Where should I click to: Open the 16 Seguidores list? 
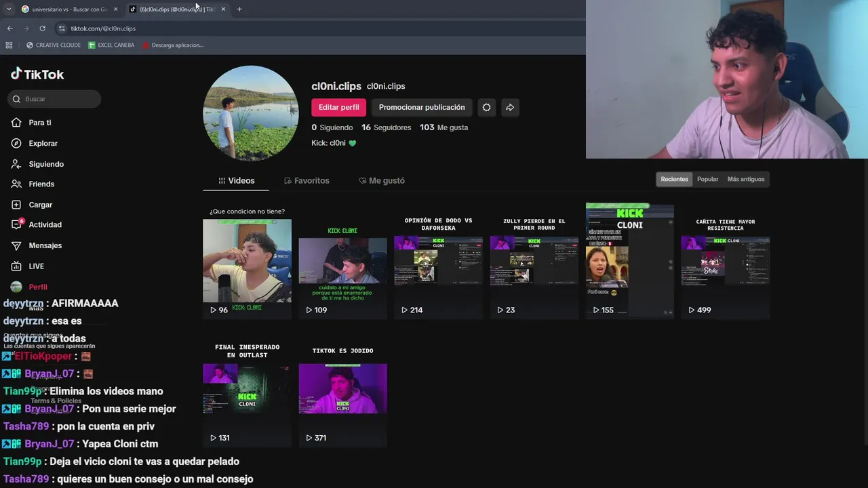click(386, 127)
